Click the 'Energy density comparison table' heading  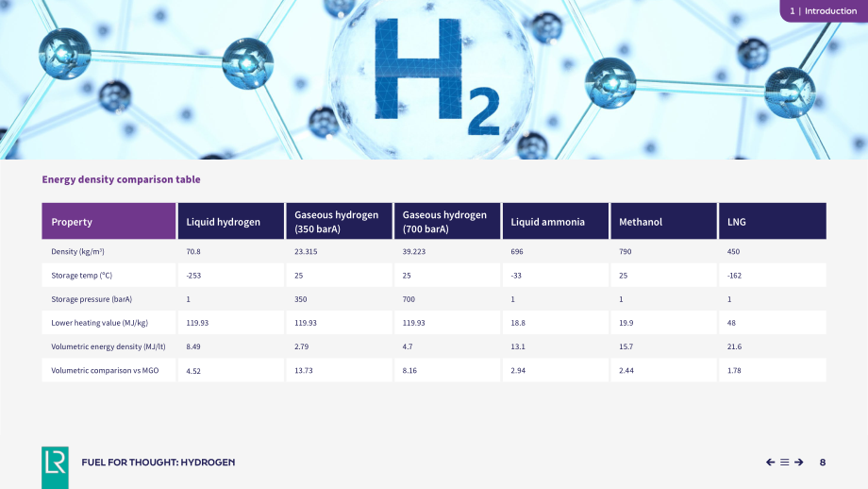pos(121,179)
